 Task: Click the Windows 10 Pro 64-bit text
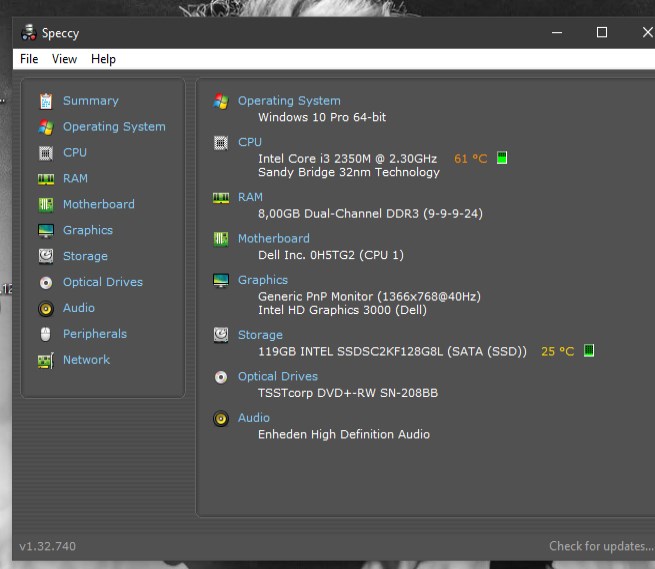pyautogui.click(x=322, y=117)
